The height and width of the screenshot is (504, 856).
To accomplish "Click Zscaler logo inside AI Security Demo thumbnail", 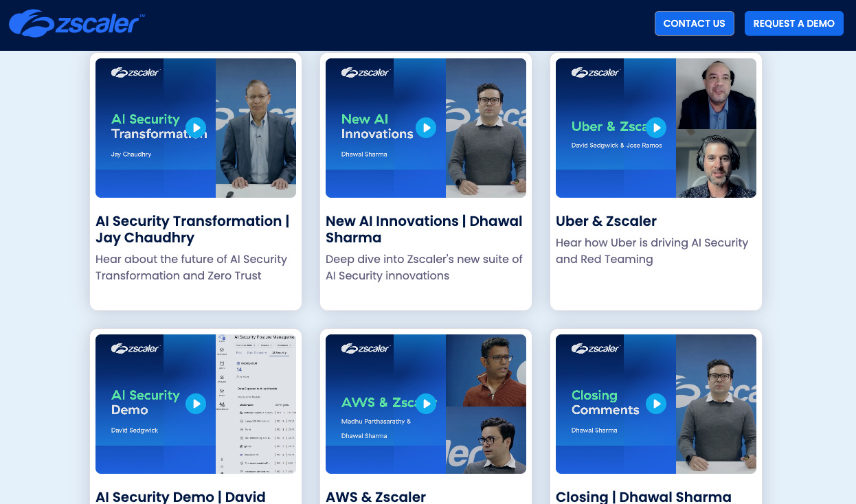I will (x=135, y=348).
